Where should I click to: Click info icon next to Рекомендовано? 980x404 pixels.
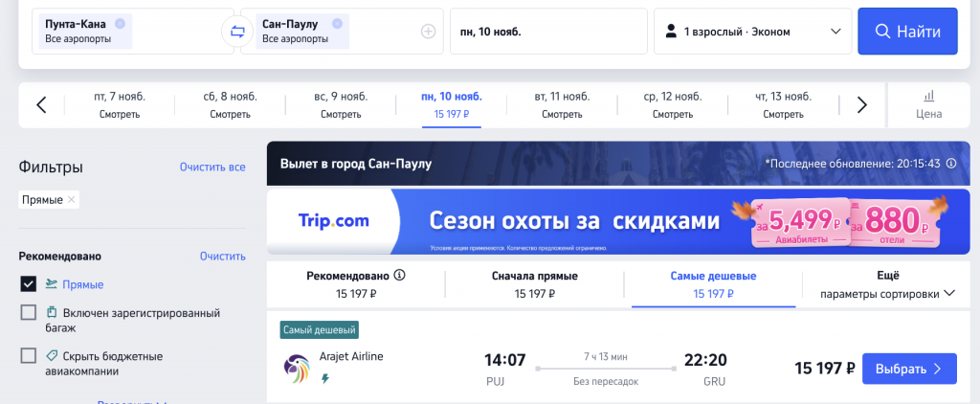tap(400, 275)
